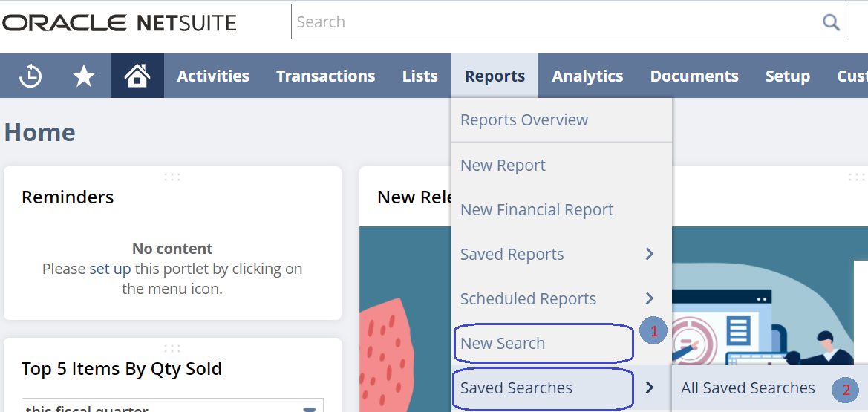Click the New Release portlet drag handle
Screen dimensions: 868x412
856,177
